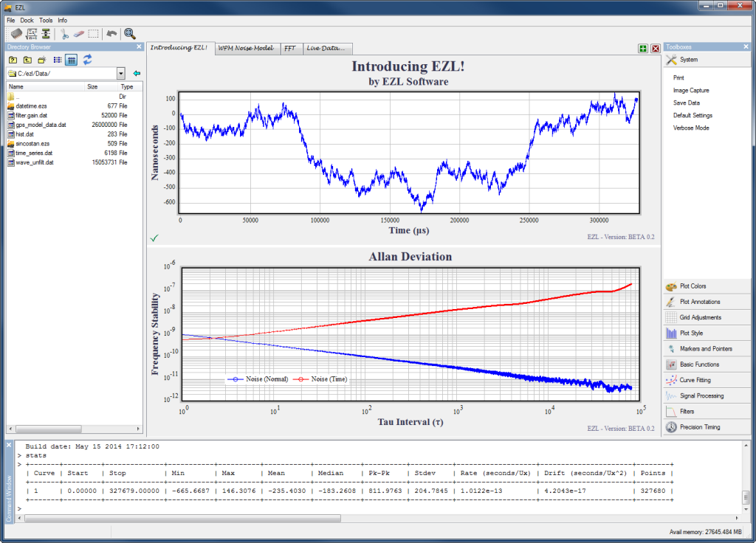Toggle Verbose Mode in the System toolbox

pyautogui.click(x=691, y=128)
